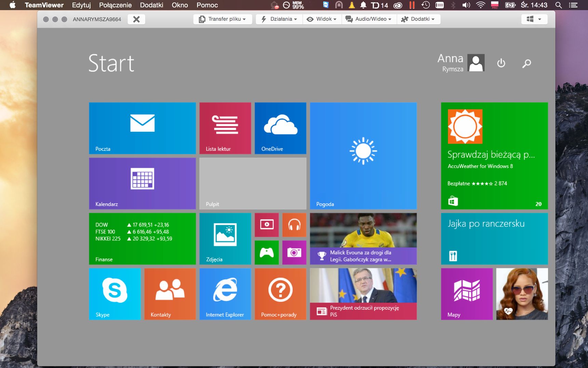Launch the Skype tile
Viewport: 588px width, 368px height.
[115, 294]
